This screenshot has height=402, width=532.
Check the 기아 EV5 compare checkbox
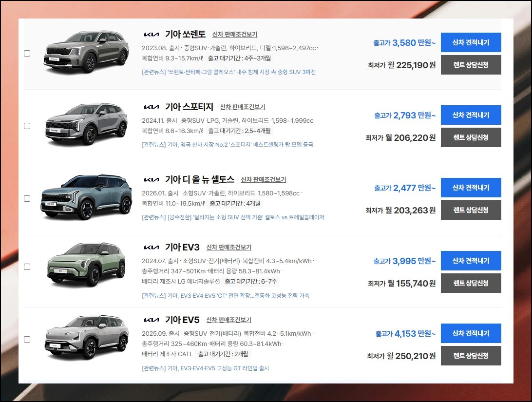pos(27,339)
